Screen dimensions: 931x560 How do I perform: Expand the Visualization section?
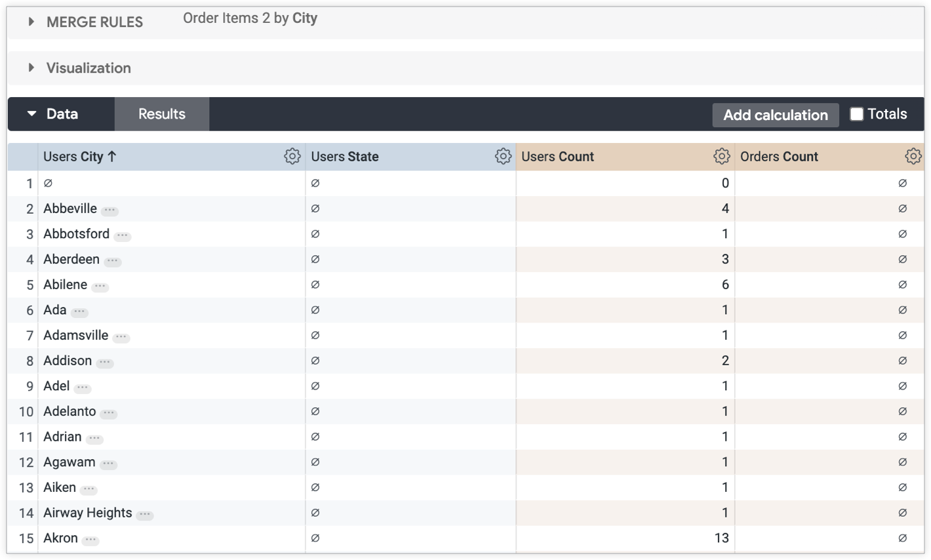30,68
